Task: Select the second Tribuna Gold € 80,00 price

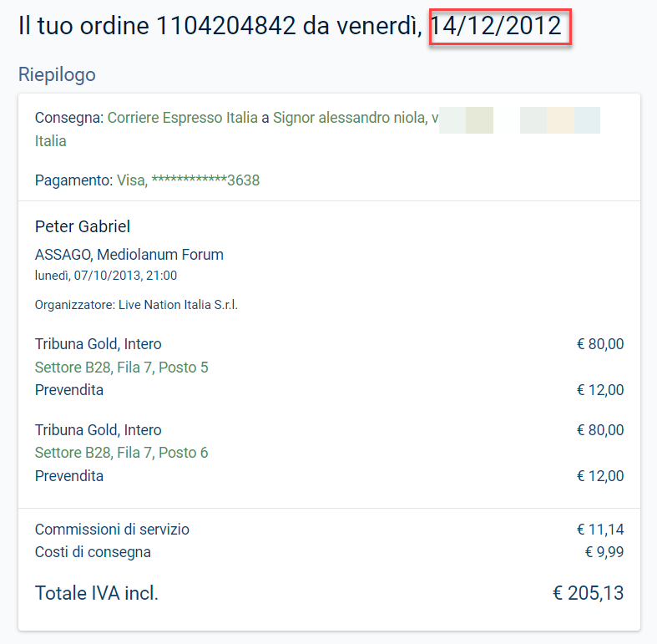Action: point(600,430)
